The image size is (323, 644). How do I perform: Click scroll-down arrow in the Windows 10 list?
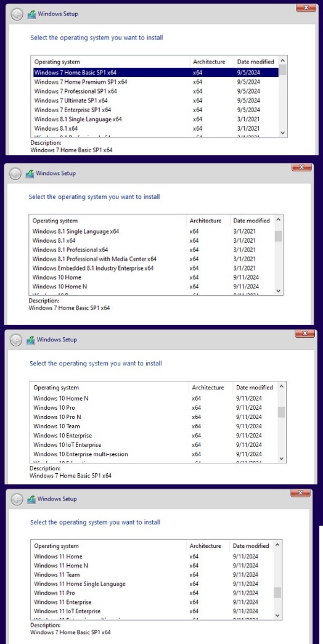[x=282, y=459]
